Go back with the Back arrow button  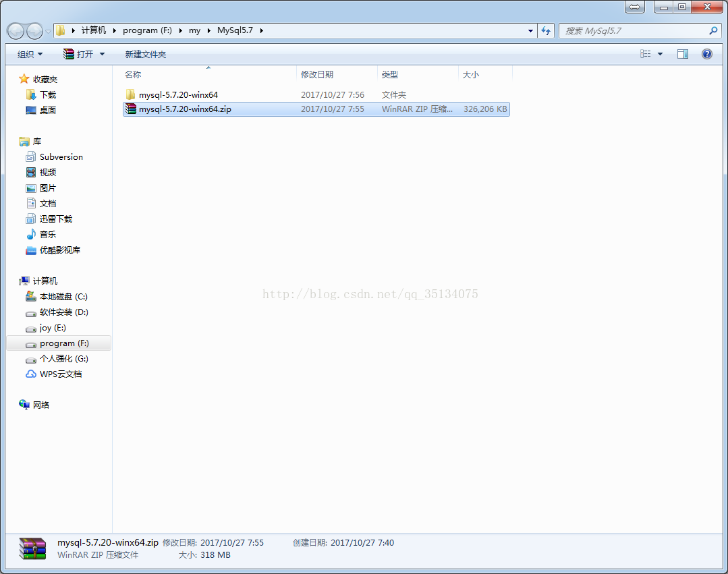[16, 31]
